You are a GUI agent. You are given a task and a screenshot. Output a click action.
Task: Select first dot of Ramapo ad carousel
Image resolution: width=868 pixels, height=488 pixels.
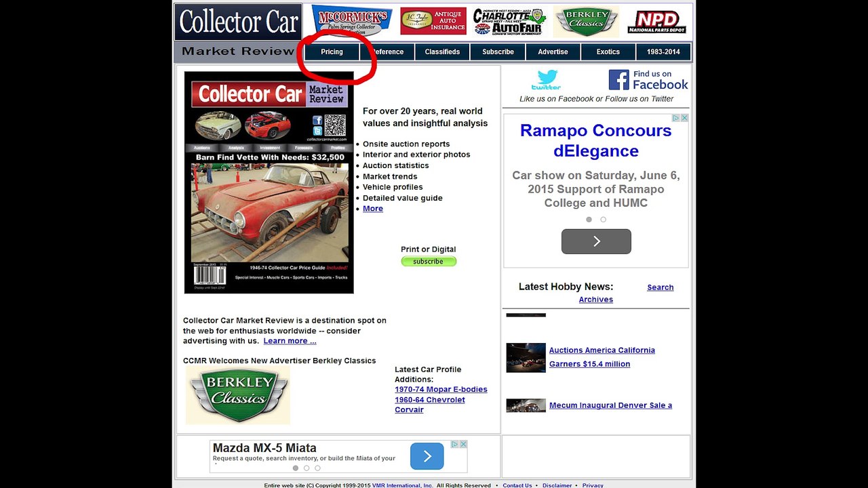(x=589, y=220)
